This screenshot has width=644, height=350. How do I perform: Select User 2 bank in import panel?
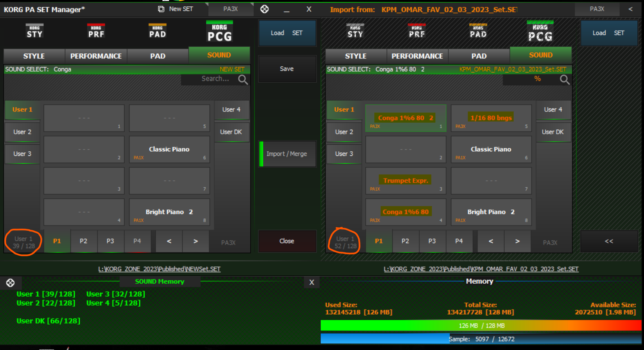click(344, 132)
